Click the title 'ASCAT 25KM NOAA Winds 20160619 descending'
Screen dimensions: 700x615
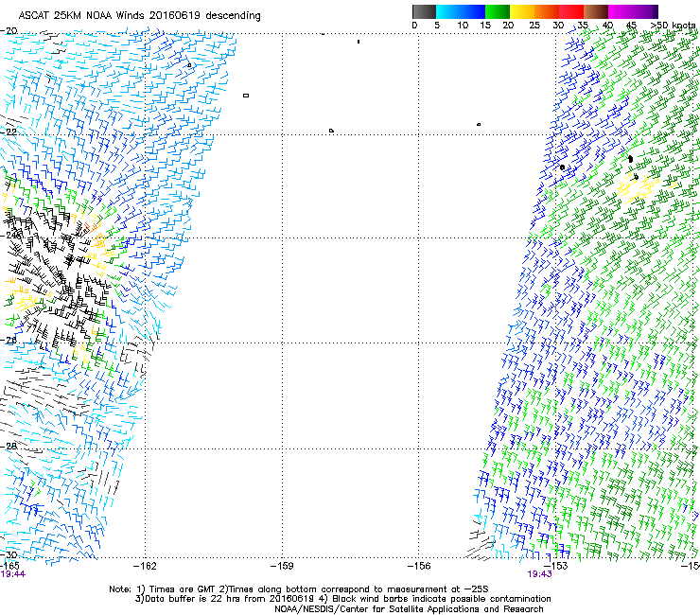(x=139, y=16)
